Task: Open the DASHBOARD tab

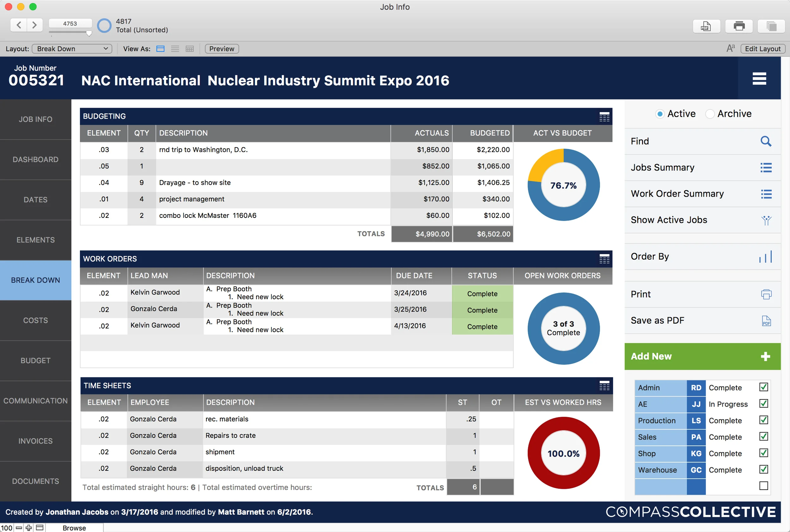Action: [x=36, y=160]
